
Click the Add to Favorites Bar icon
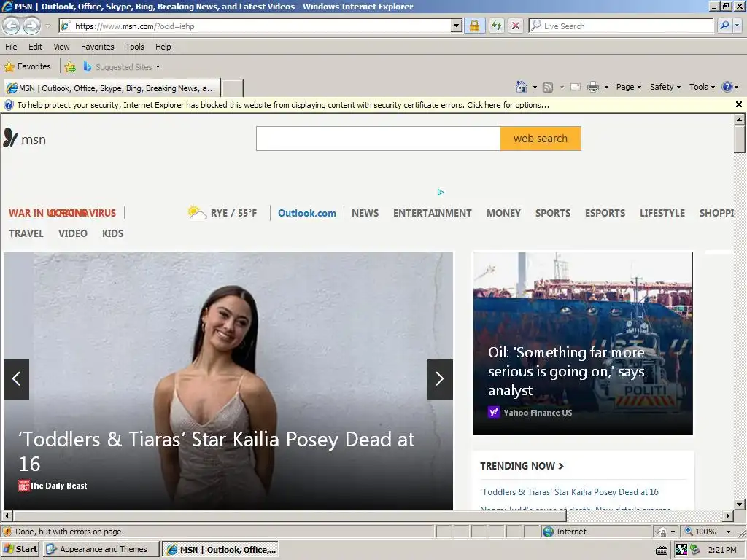pyautogui.click(x=70, y=66)
